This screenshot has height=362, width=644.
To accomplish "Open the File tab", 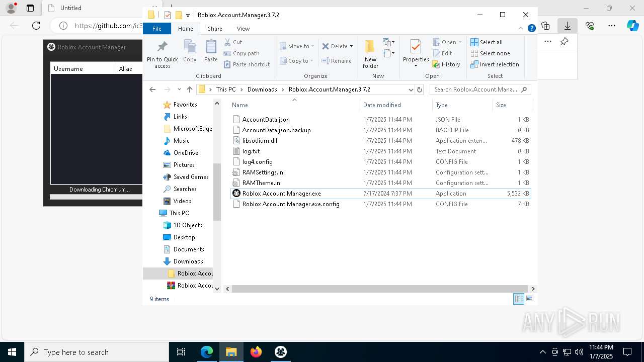I will (157, 29).
